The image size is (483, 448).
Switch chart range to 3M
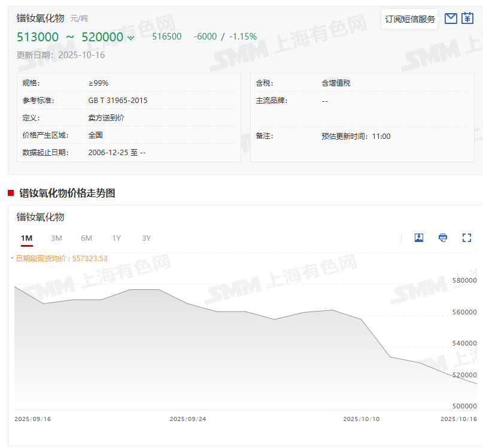point(56,238)
